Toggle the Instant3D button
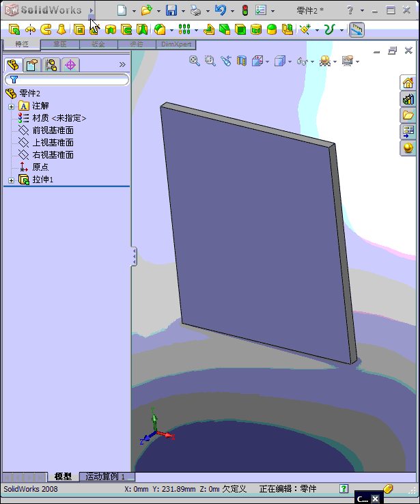 tap(356, 29)
